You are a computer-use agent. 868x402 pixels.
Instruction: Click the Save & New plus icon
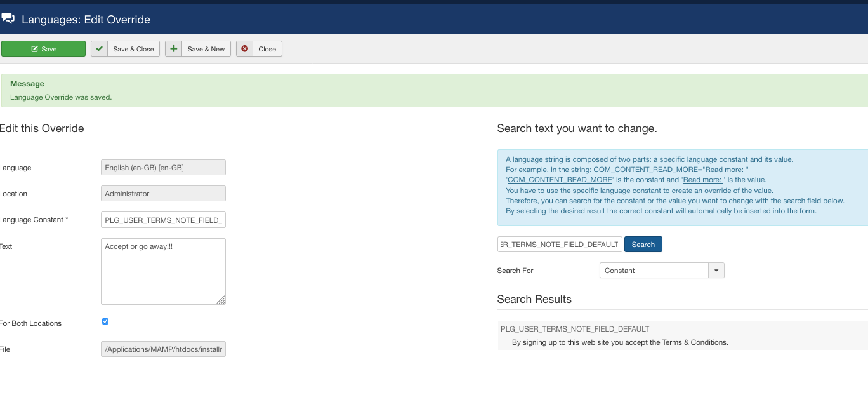click(174, 49)
